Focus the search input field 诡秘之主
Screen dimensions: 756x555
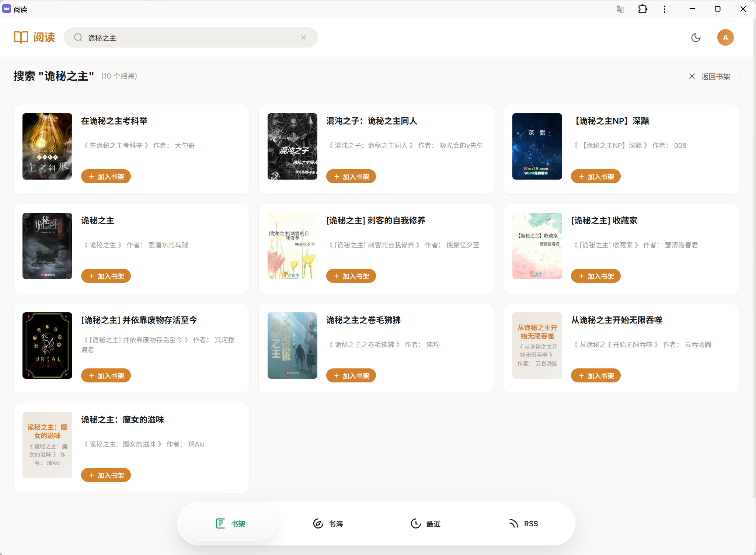click(192, 38)
